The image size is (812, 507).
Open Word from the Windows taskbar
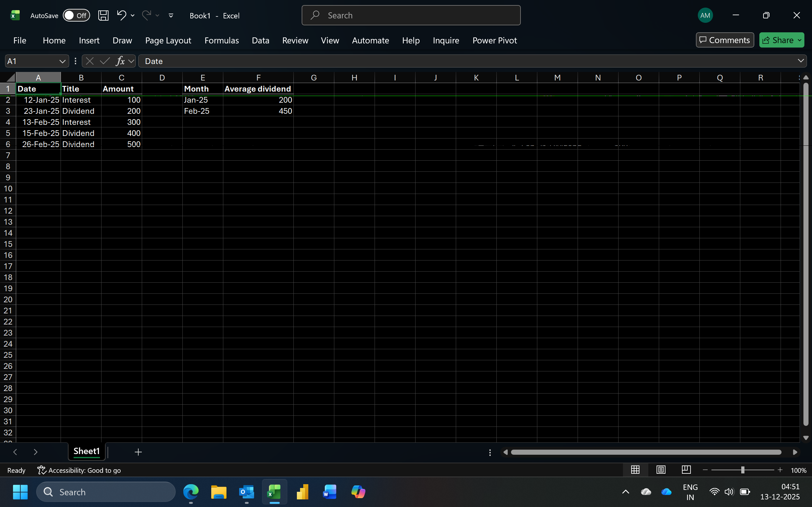pyautogui.click(x=330, y=492)
